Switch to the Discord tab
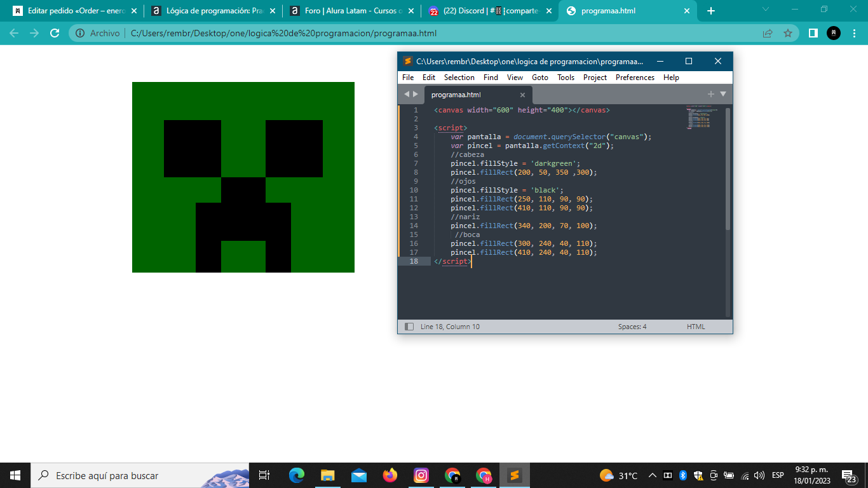The image size is (868, 488). (490, 11)
